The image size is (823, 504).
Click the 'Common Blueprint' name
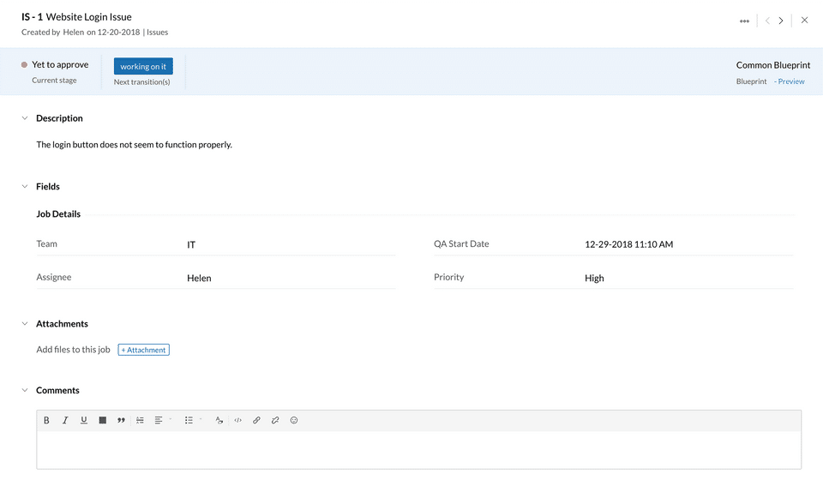tap(773, 65)
